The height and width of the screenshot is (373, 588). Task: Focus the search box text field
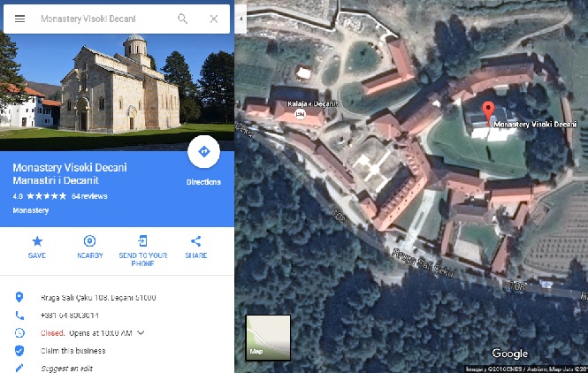coord(105,19)
